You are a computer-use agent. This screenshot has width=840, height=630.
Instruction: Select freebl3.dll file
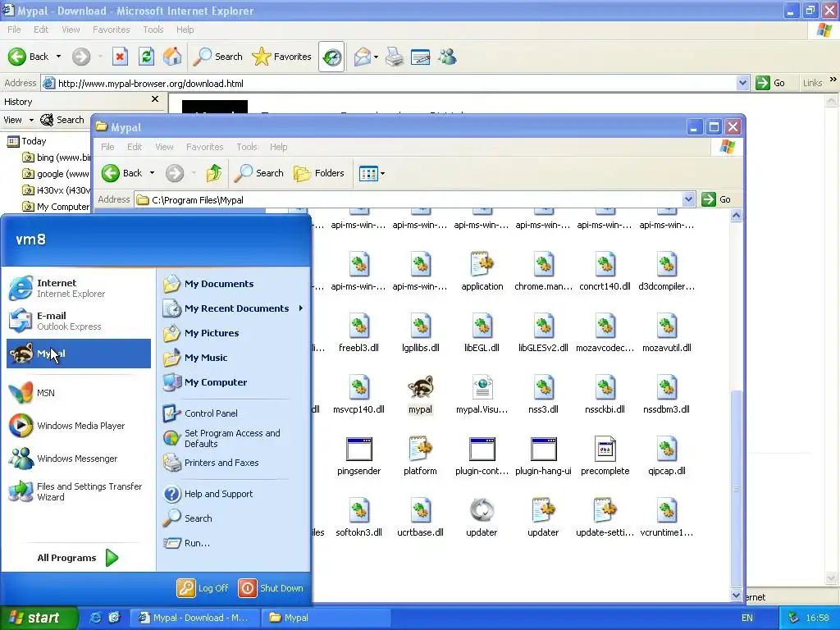(358, 333)
